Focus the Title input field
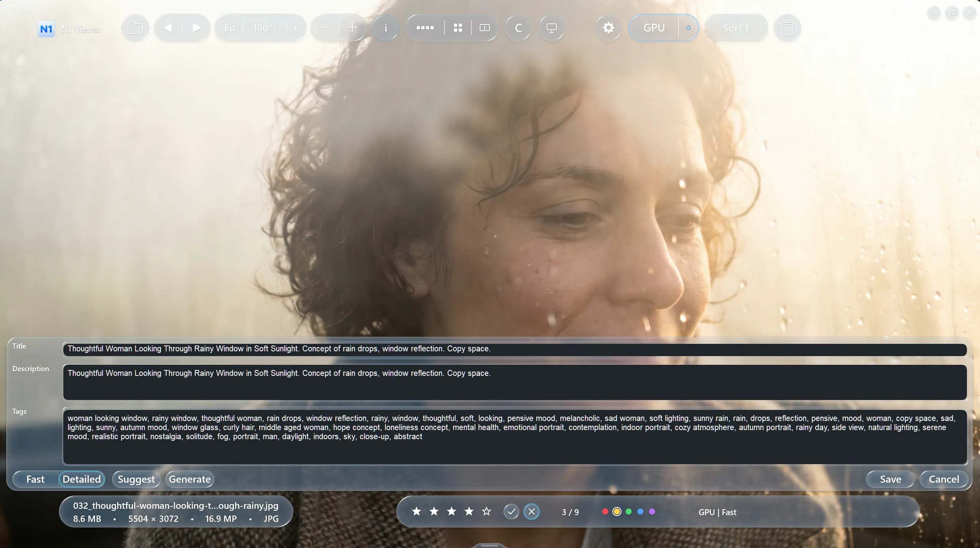The height and width of the screenshot is (548, 980). click(x=515, y=349)
